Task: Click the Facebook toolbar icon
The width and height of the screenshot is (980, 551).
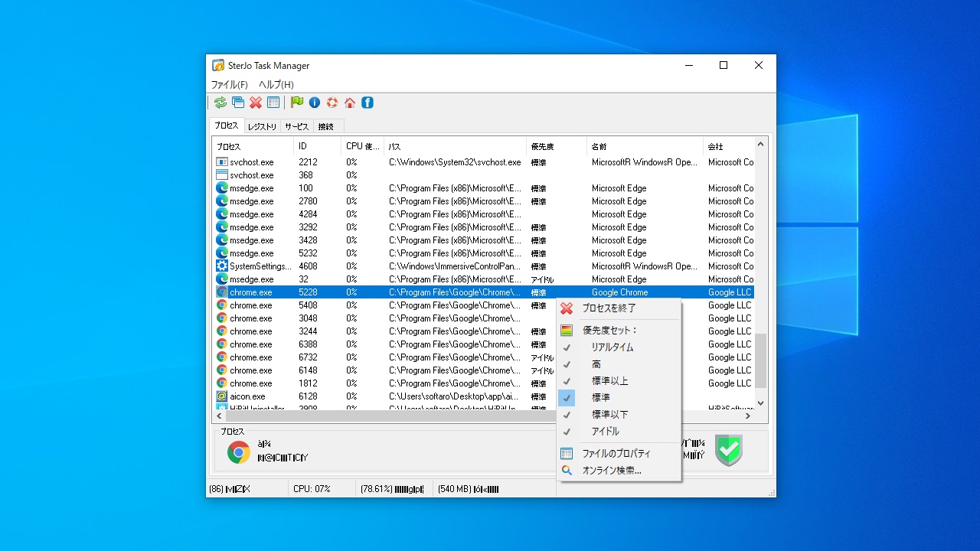Action: pyautogui.click(x=367, y=103)
